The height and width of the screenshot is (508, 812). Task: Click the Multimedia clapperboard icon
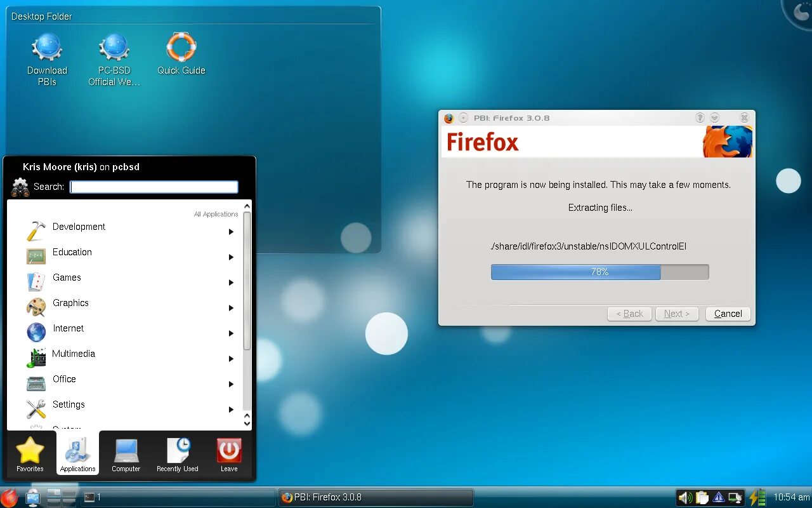click(x=36, y=358)
